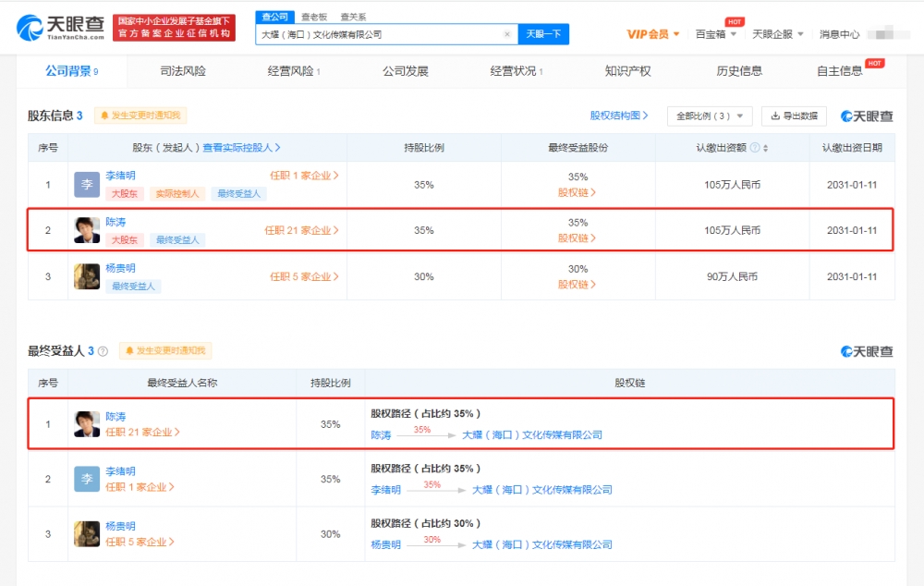Click the 导出数据 export button
The height and width of the screenshot is (586, 924).
coord(794,116)
